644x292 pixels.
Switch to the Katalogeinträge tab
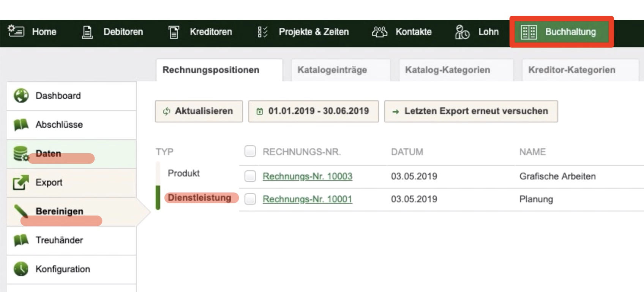pos(332,70)
